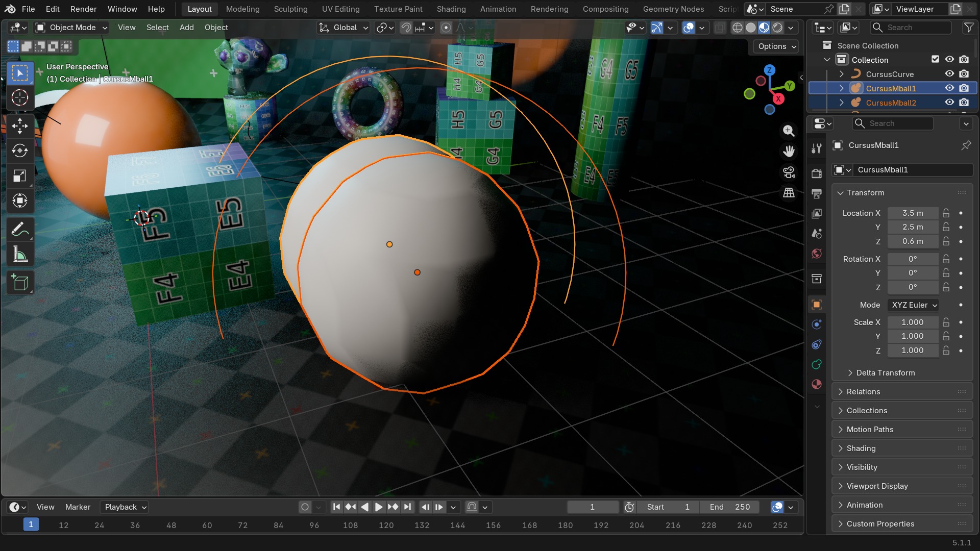
Task: Click the Options button in viewport
Action: (x=776, y=46)
